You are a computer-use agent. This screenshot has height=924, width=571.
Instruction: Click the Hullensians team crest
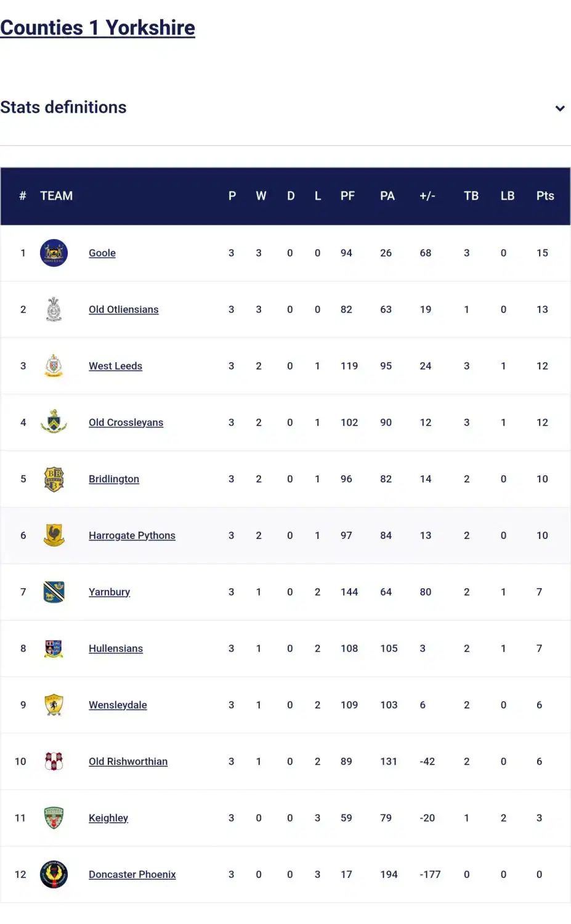coord(54,649)
